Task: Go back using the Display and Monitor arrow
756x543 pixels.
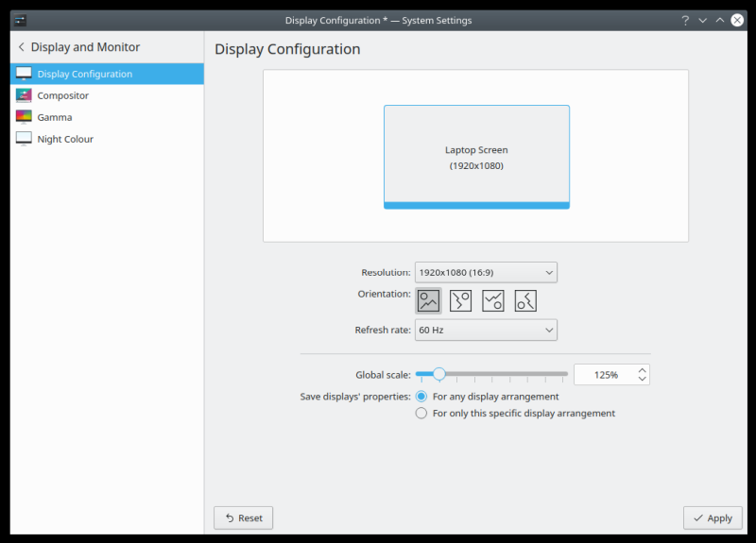Action: 21,46
